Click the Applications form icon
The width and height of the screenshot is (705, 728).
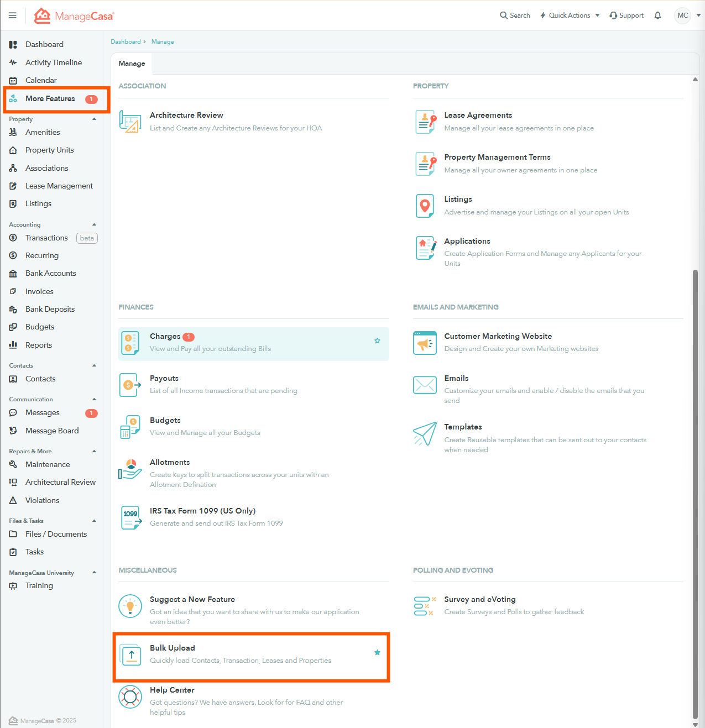tap(425, 248)
